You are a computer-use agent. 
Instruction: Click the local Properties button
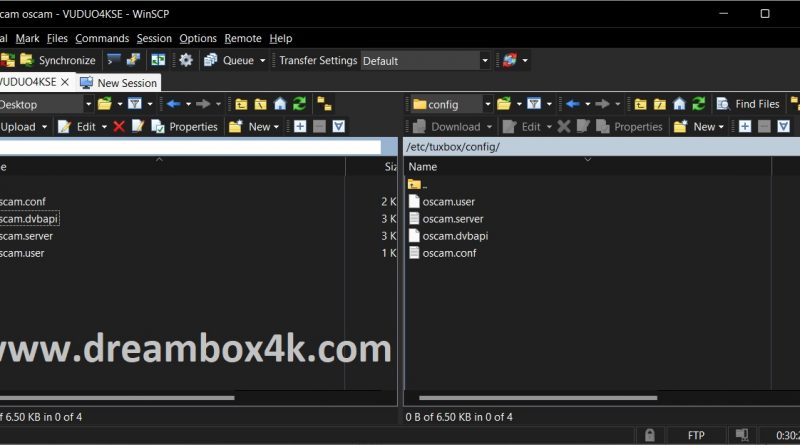pos(185,127)
